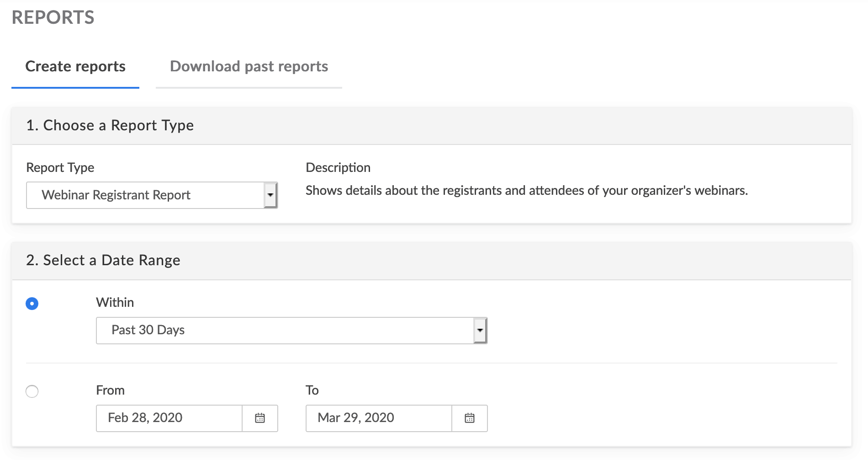Open the Report Type dropdown
This screenshot has height=460, width=868.
point(151,195)
